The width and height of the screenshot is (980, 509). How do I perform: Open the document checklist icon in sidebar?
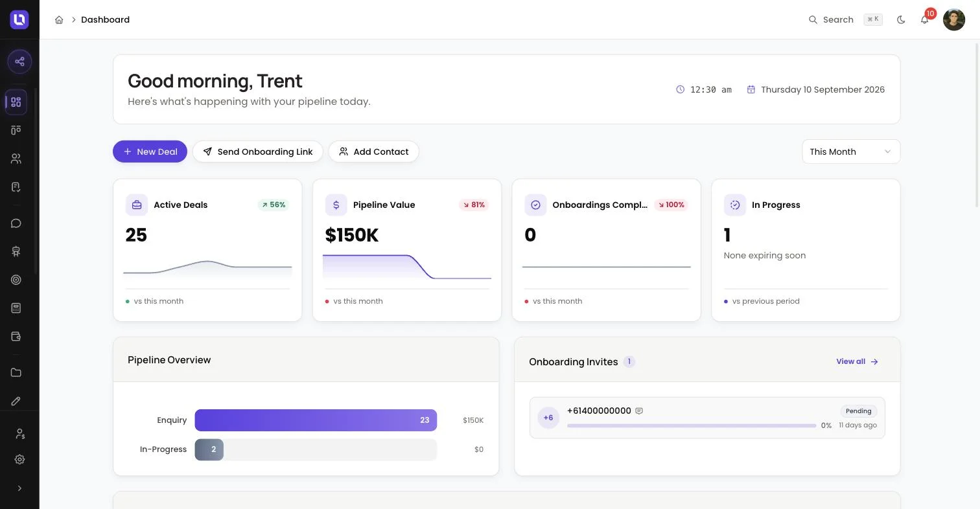point(16,187)
